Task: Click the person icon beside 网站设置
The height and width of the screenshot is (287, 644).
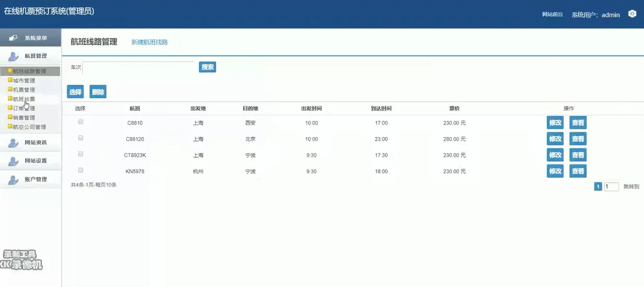Action: [14, 161]
